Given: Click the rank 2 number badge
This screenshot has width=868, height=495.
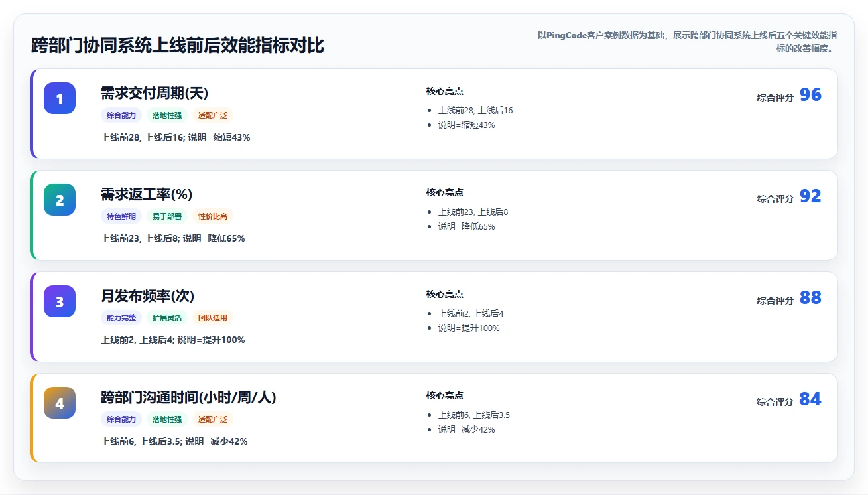Looking at the screenshot, I should pyautogui.click(x=60, y=200).
